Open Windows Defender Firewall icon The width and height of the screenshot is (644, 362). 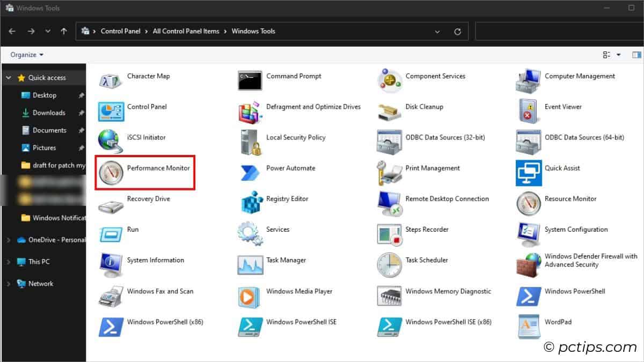point(529,265)
